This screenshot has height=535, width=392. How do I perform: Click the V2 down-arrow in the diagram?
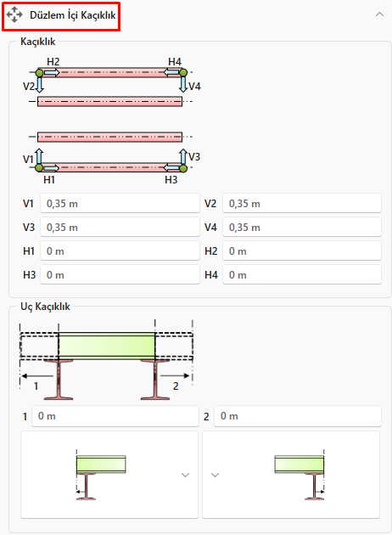[40, 85]
